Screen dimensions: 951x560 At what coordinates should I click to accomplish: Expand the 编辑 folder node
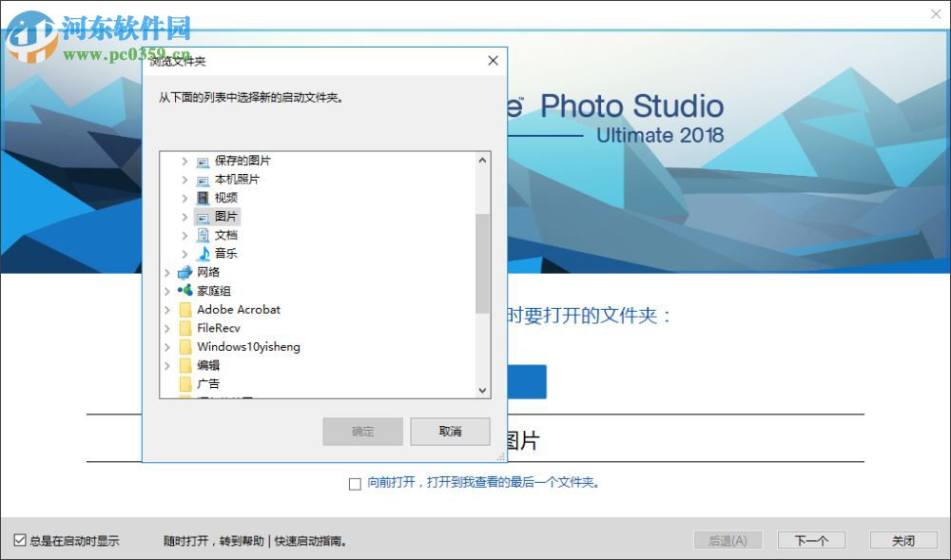pyautogui.click(x=168, y=364)
